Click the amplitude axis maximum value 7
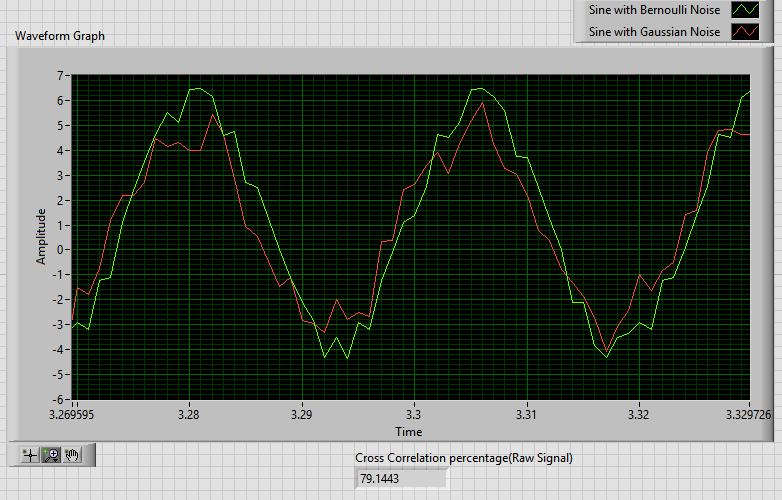The height and width of the screenshot is (500, 782). (61, 76)
